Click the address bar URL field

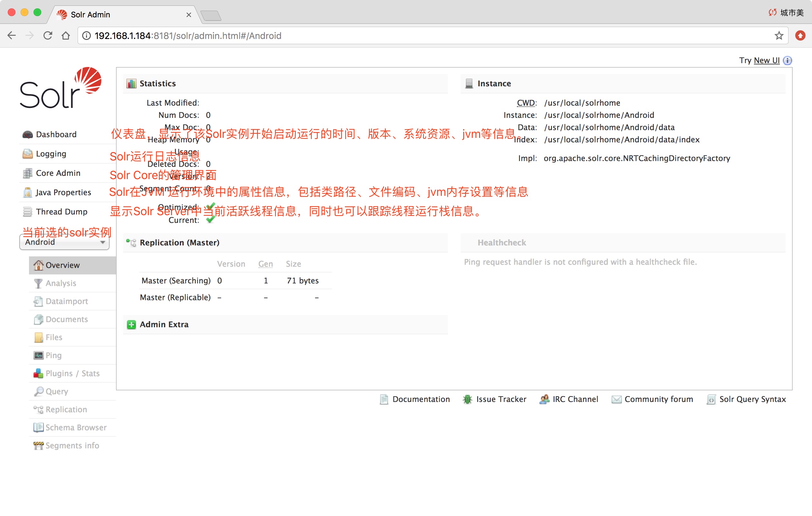tap(432, 35)
